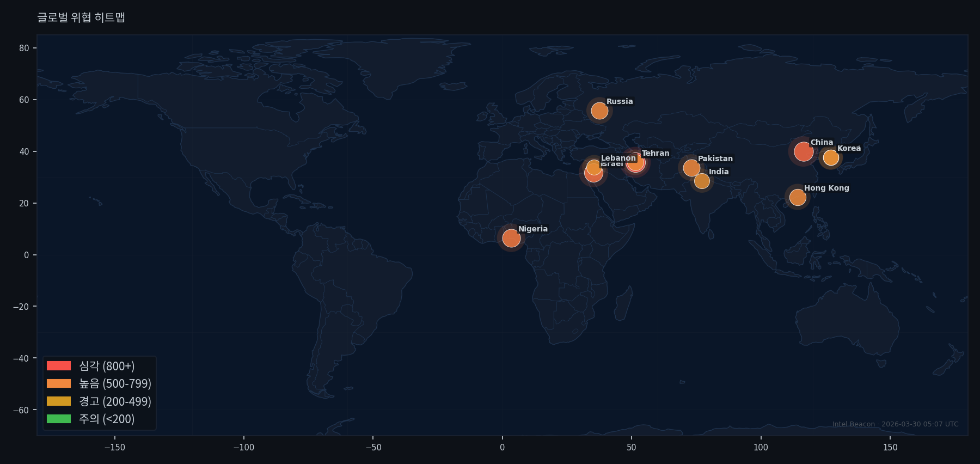Select the 'Pakistan' map label text
This screenshot has width=980, height=464.
(x=715, y=158)
